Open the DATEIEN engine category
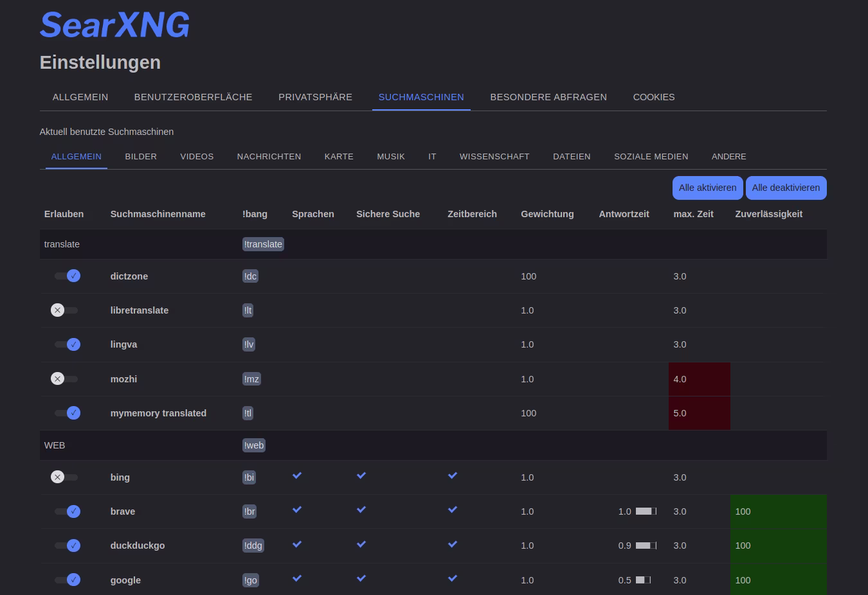The height and width of the screenshot is (595, 868). (x=572, y=157)
